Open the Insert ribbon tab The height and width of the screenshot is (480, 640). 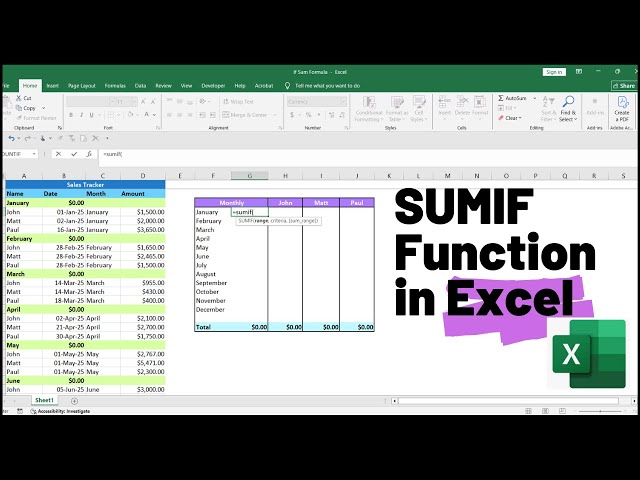[x=53, y=86]
